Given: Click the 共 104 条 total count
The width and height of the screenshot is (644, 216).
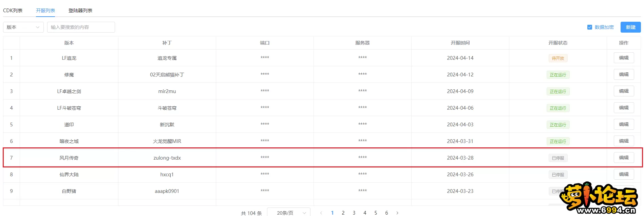Looking at the screenshot, I should 251,213.
